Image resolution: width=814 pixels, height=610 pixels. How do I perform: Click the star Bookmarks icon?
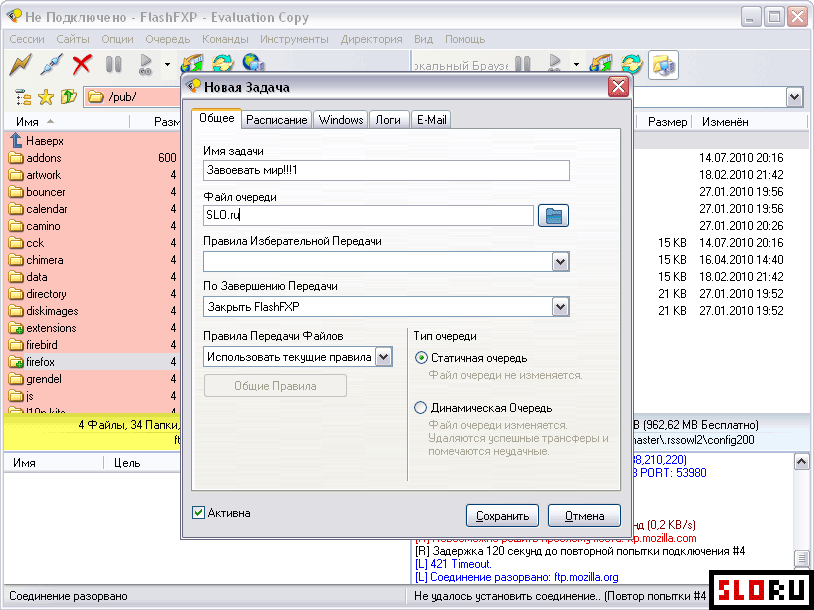tap(46, 97)
